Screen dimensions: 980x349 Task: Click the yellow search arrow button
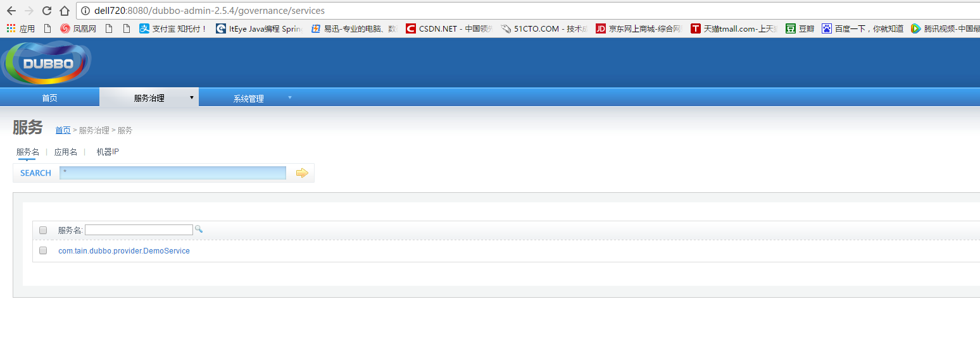pyautogui.click(x=302, y=173)
